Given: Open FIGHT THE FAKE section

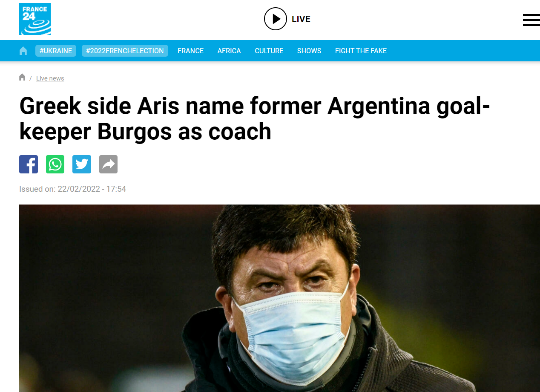Looking at the screenshot, I should pyautogui.click(x=361, y=51).
